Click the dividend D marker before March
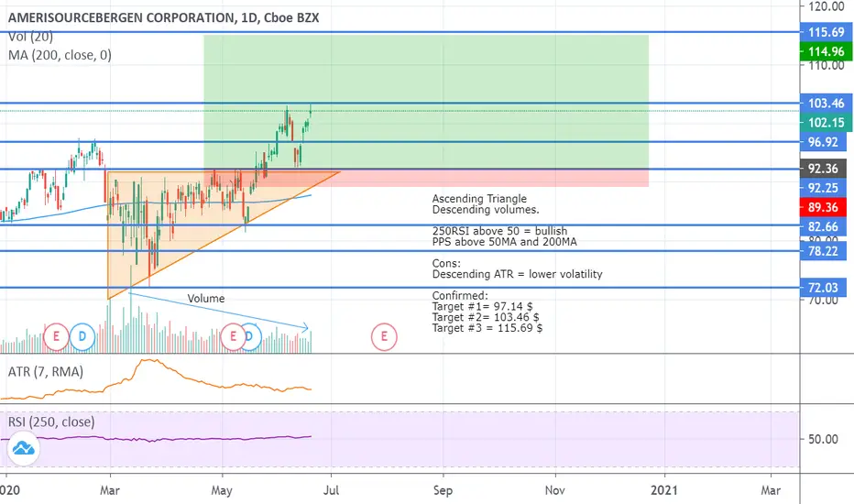Screen dimensions: 854x504 (x=82, y=336)
